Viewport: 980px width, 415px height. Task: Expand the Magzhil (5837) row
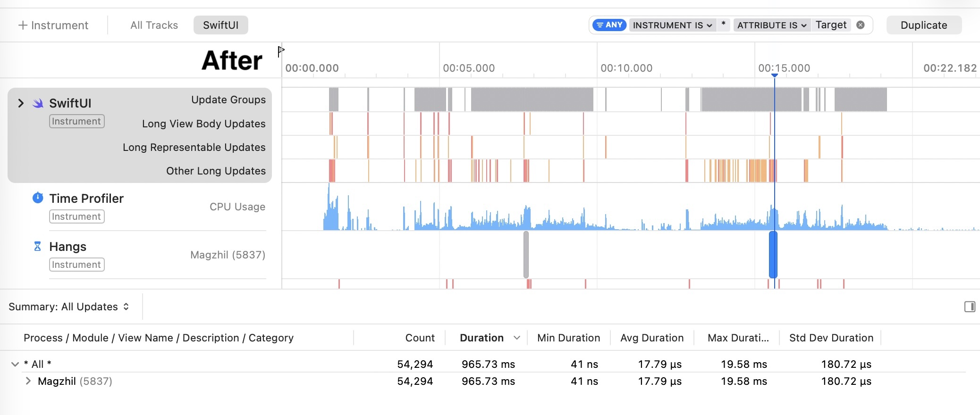pyautogui.click(x=28, y=381)
